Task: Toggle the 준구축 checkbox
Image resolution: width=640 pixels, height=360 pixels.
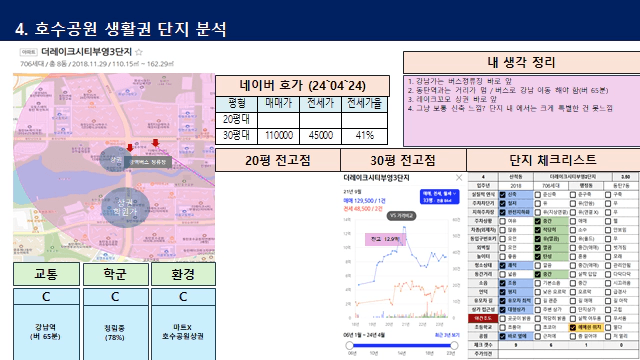Action: pos(573,195)
